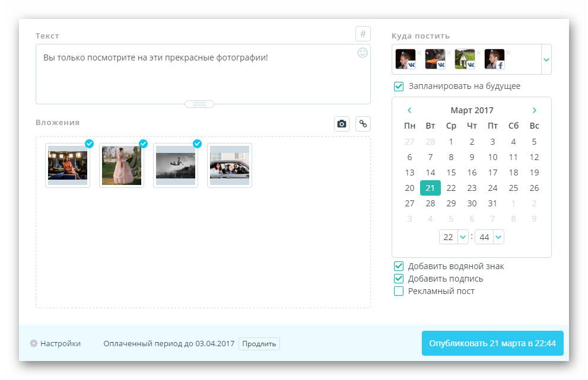Screen dimensions: 588x380
Task: Remove the Facebook account from posting targets
Action: click(508, 53)
